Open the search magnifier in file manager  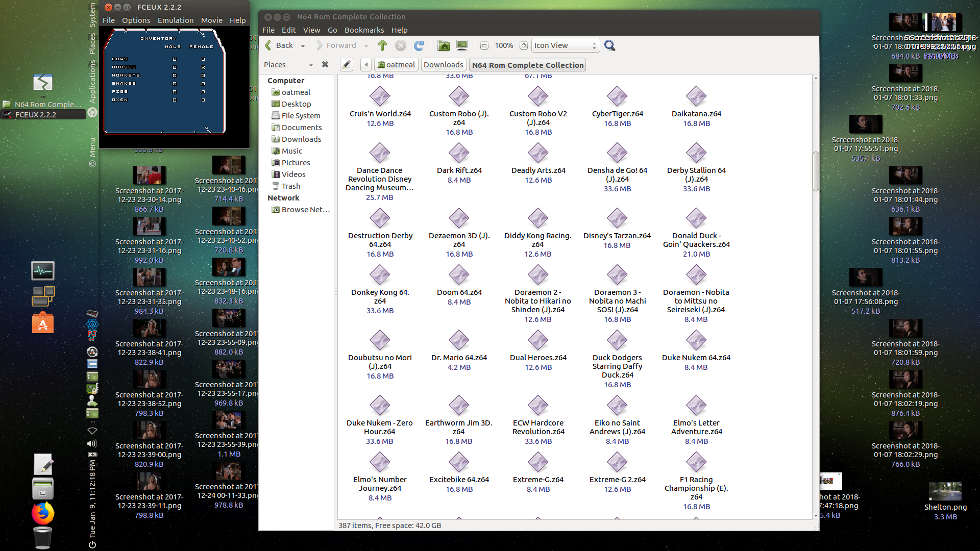pos(609,45)
